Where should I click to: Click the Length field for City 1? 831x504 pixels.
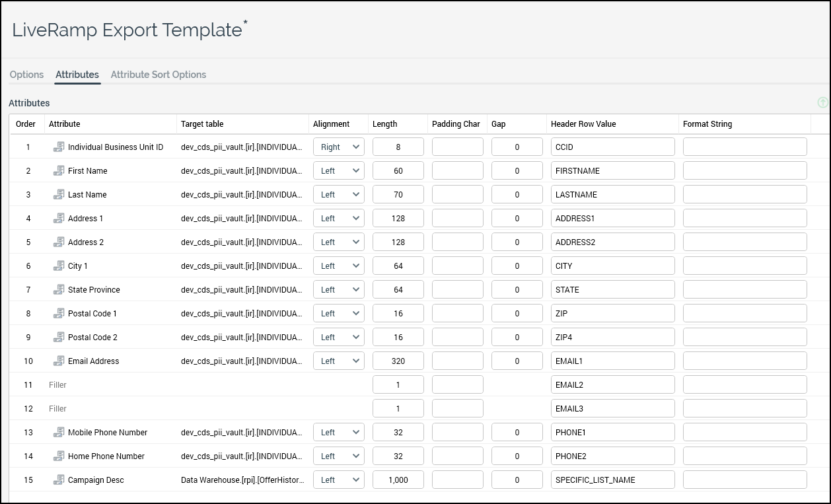coord(398,266)
